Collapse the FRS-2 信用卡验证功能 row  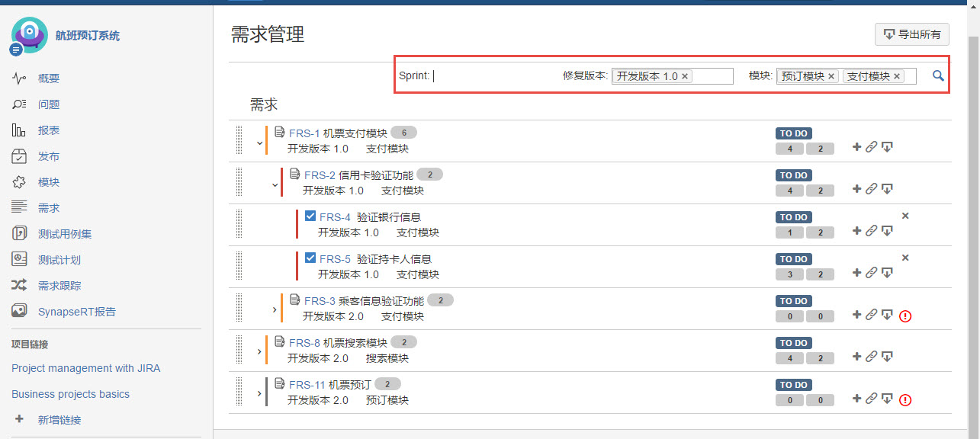click(275, 184)
